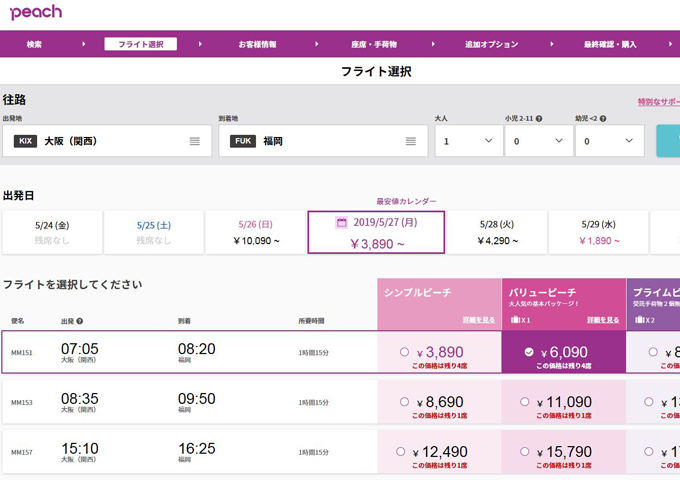Click the arrow after お客様情報 step
Viewport: 680px width, 480px height.
coord(317,44)
